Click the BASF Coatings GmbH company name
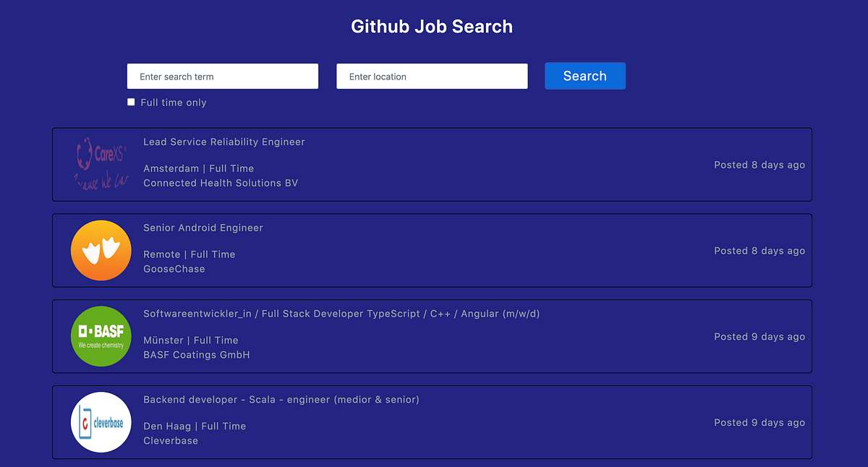 [196, 354]
